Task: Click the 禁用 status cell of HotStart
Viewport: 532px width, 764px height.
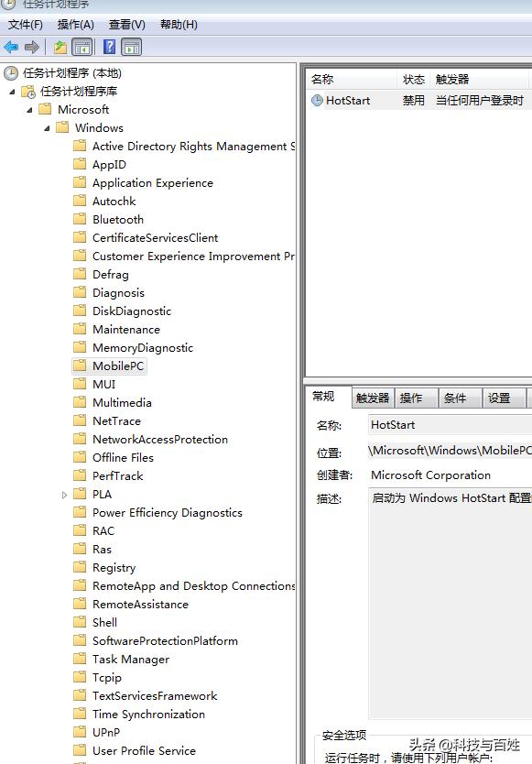Action: pos(414,101)
